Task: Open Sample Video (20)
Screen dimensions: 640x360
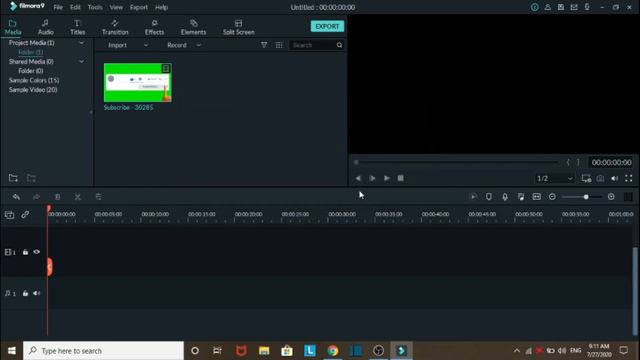Action: click(x=33, y=90)
